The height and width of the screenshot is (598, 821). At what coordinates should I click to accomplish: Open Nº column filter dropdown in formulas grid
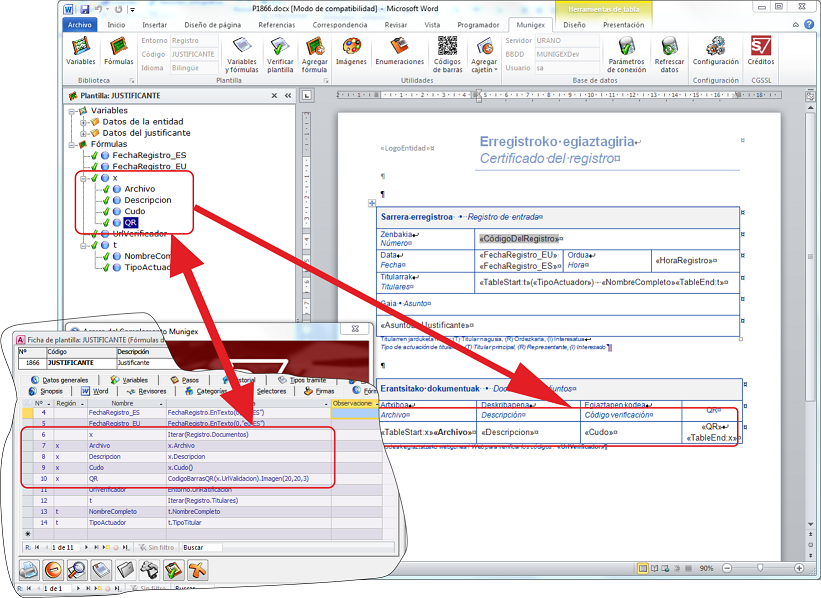click(49, 404)
